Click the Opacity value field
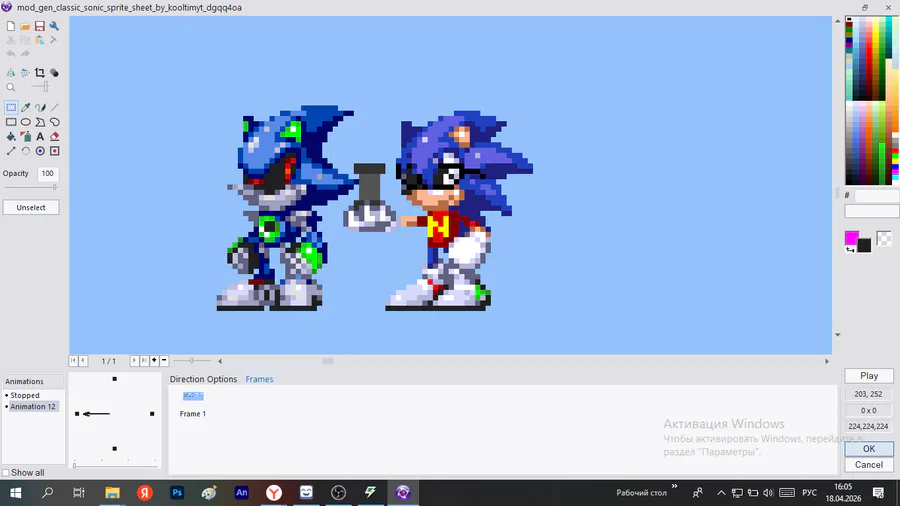This screenshot has height=506, width=900. pyautogui.click(x=48, y=173)
